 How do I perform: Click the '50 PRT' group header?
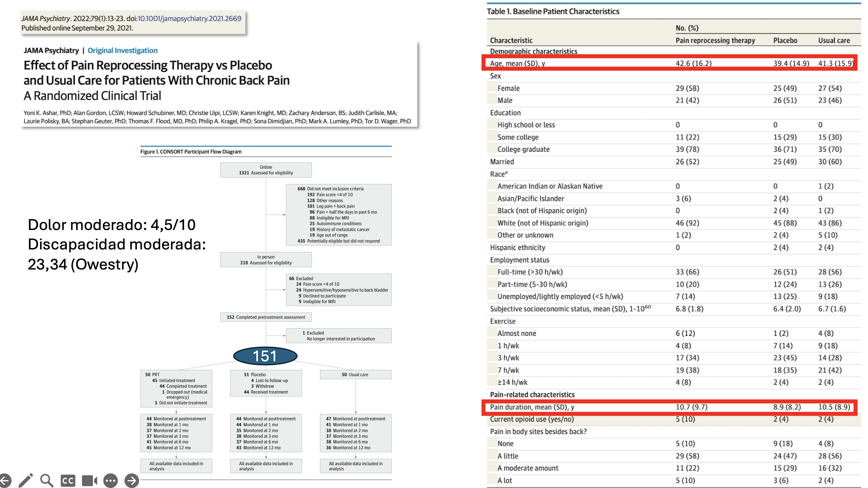coord(152,374)
